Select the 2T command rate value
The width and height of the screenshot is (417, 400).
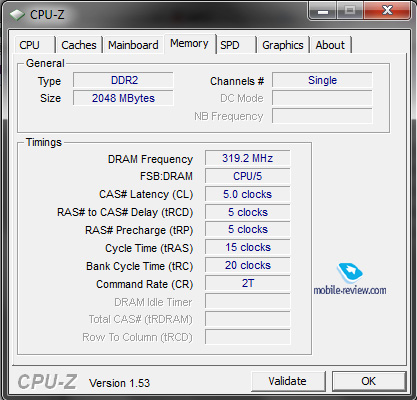tap(248, 283)
